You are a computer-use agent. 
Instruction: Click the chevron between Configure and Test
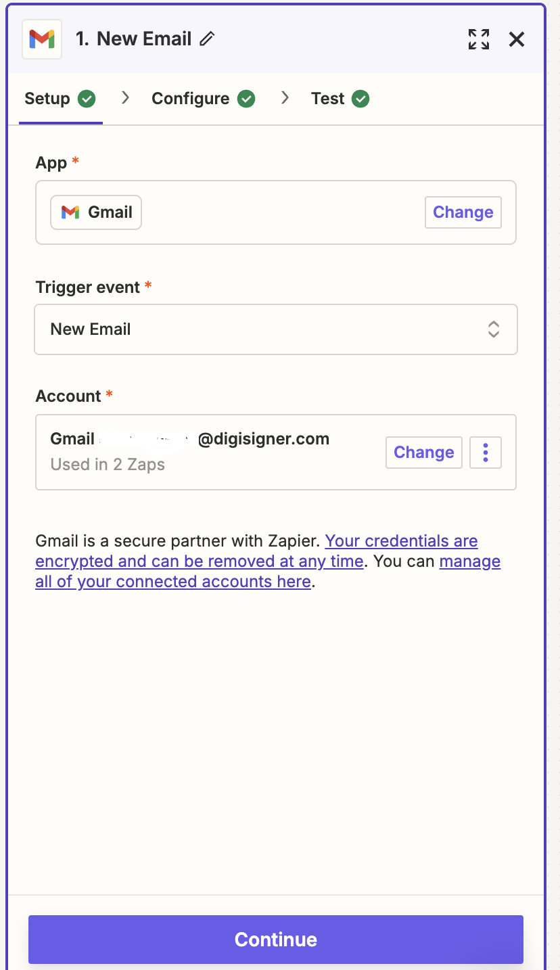(285, 98)
